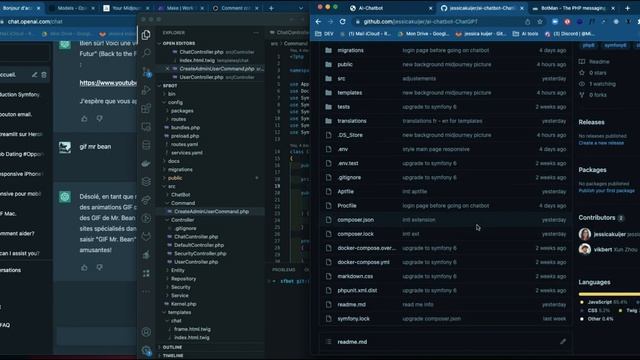This screenshot has height=360, width=640.
Task: Collapse the OPEN EDITORS section
Action: (x=178, y=43)
